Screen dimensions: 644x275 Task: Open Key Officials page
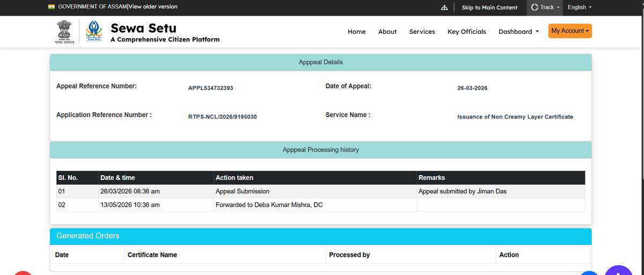[467, 32]
